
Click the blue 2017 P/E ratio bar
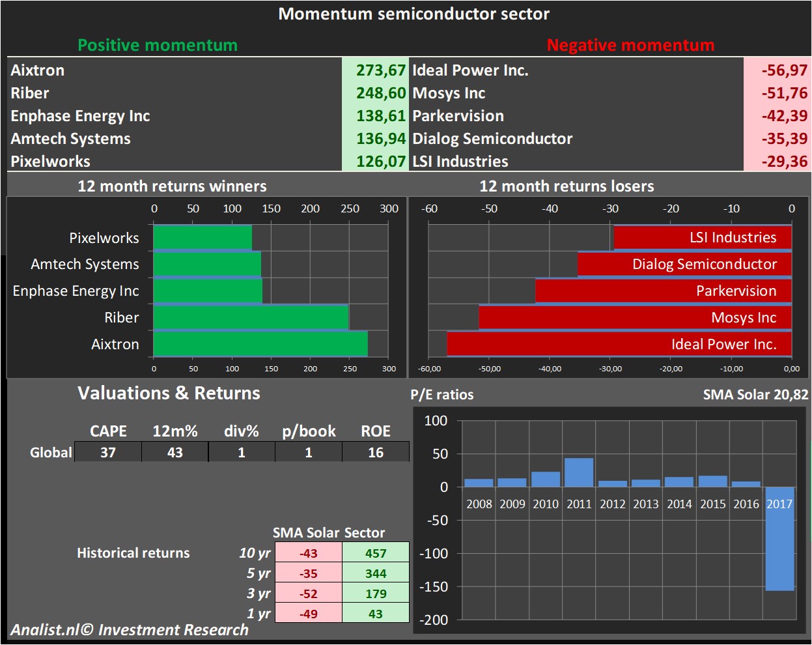pos(779,538)
